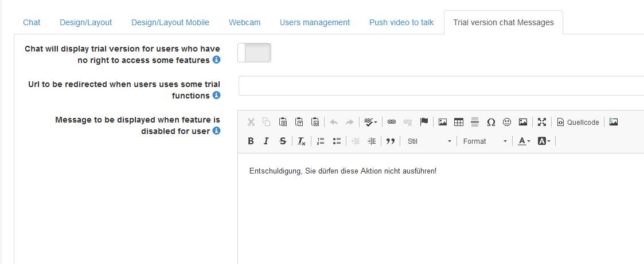Viewport: 644px width, 264px height.
Task: Apply bold formatting
Action: (251, 141)
